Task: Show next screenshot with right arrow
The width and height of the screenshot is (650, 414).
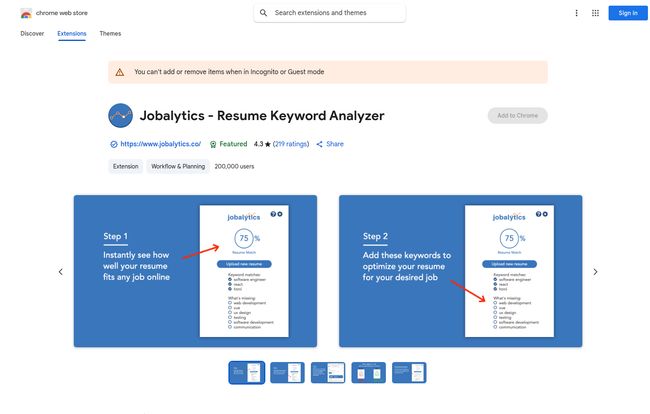Action: (x=595, y=272)
